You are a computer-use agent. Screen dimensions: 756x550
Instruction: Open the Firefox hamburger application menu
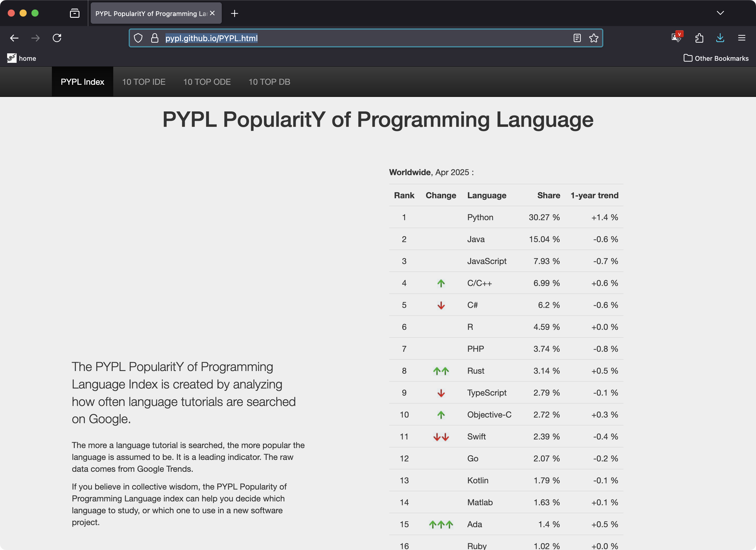coord(741,38)
